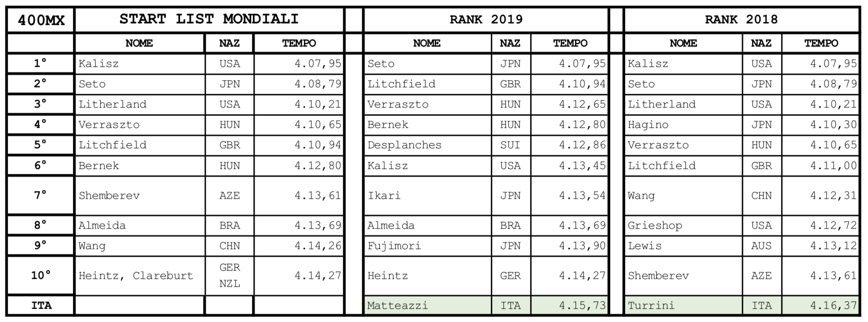Select the RANK 2018 heading
This screenshot has width=868, height=322.
741,20
